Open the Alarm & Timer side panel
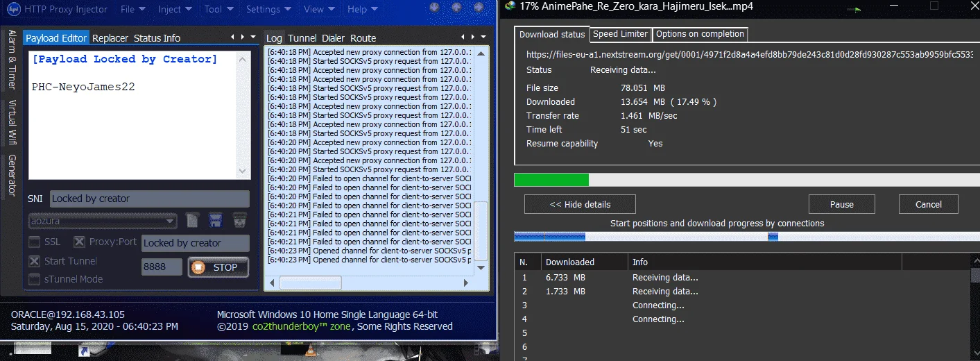Image resolution: width=980 pixels, height=361 pixels. [12, 60]
